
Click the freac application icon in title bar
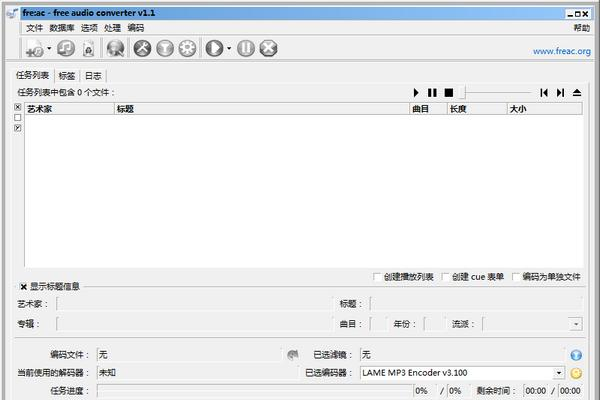[13, 13]
